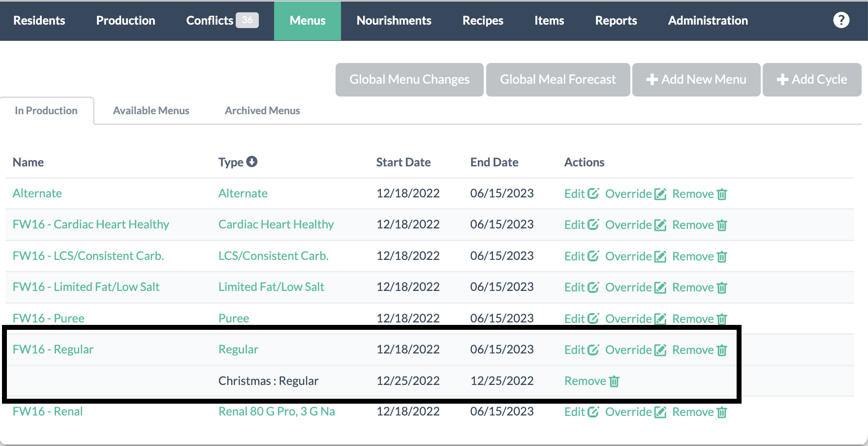Go to Nourishments in top navigation
The height and width of the screenshot is (446, 868).
(x=394, y=21)
